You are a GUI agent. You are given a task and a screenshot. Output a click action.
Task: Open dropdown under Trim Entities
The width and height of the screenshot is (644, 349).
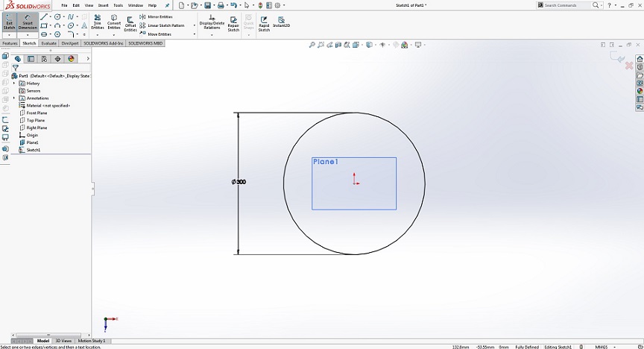[x=98, y=35]
